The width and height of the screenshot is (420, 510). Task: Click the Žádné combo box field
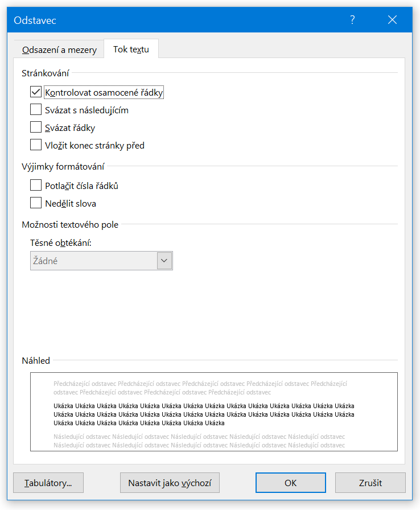(94, 261)
